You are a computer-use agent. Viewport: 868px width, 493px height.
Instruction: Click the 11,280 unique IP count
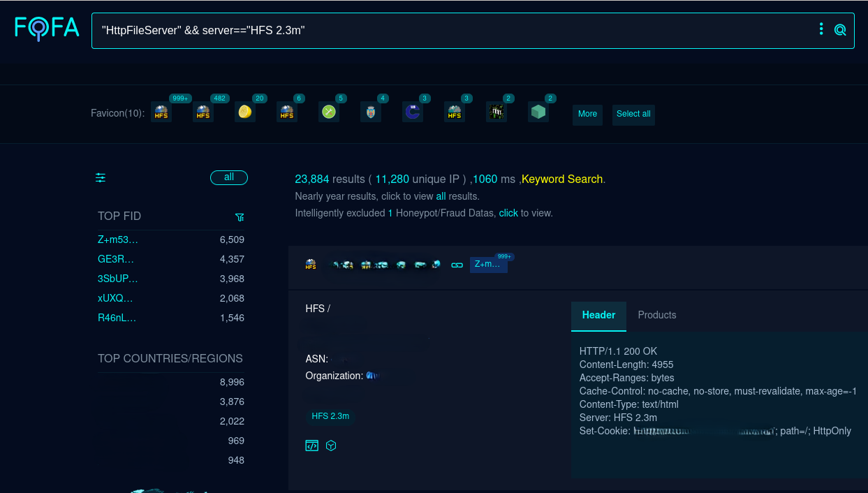[392, 179]
